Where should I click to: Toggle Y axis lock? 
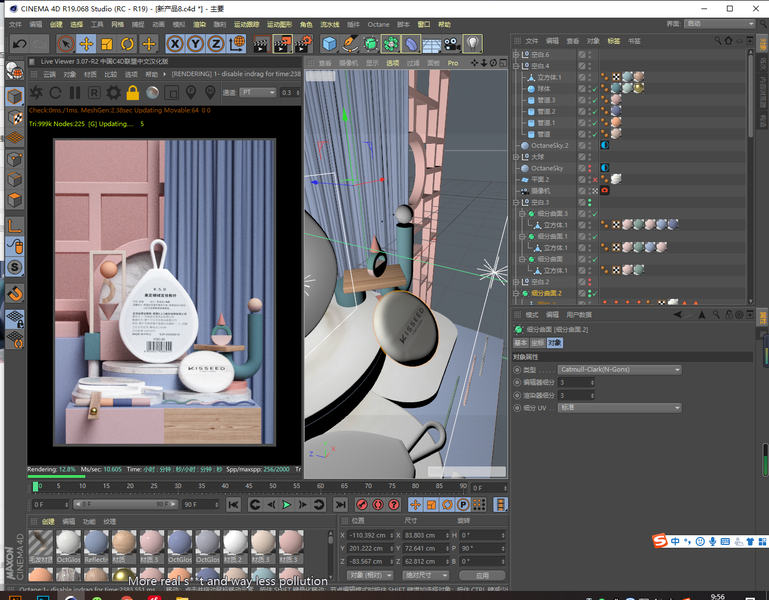point(195,44)
